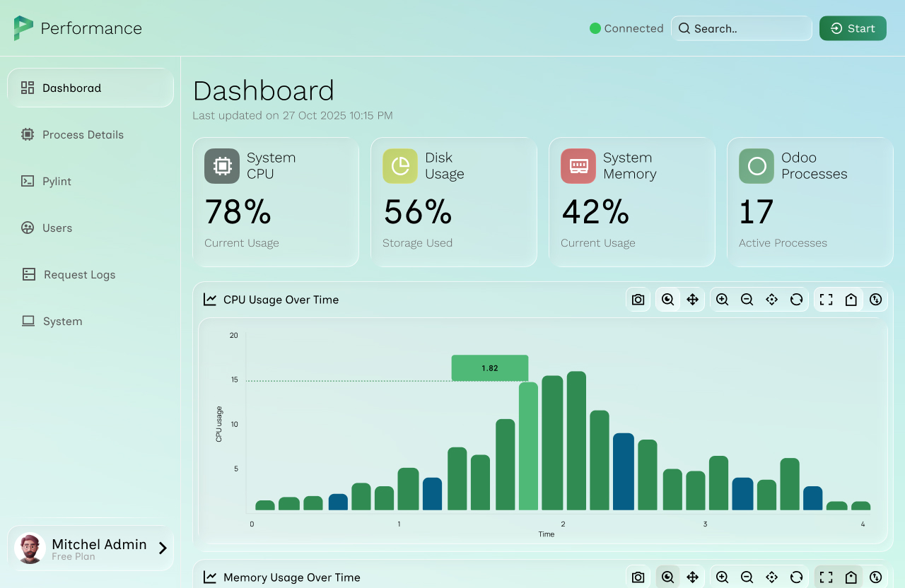Viewport: 905px width, 588px height.
Task: Toggle zoom selection mode on CPU chart
Action: pos(667,300)
